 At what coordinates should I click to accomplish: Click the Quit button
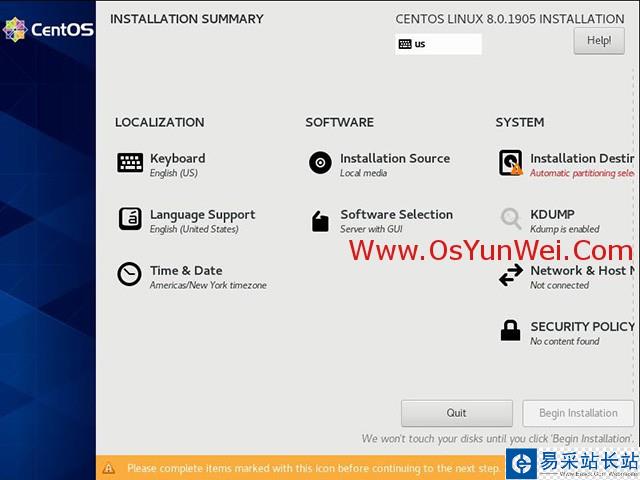(x=457, y=413)
